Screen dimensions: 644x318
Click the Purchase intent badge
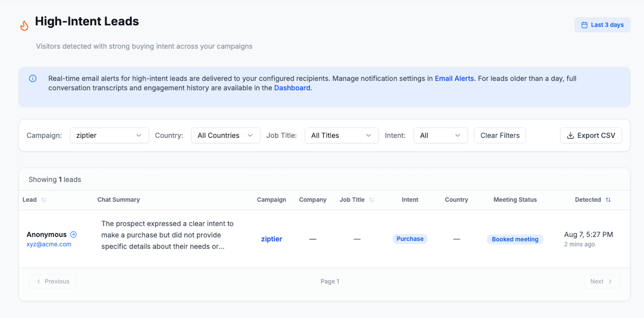(410, 239)
